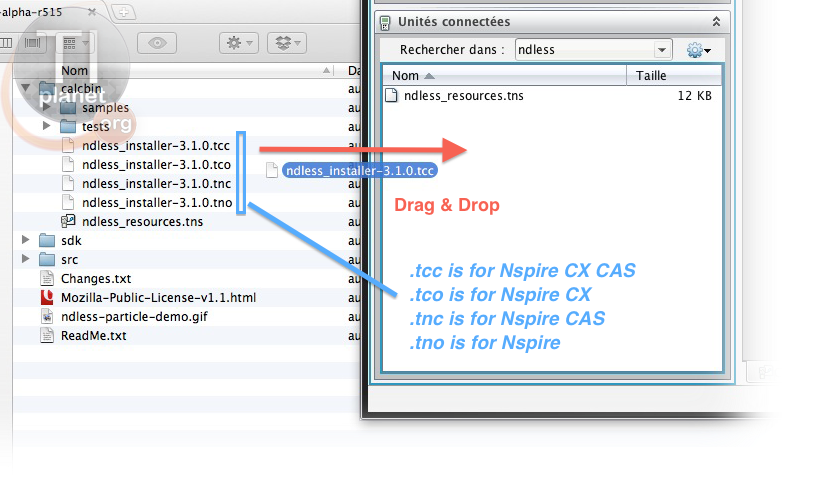Switch Finder to Cover Flow view

32,43
